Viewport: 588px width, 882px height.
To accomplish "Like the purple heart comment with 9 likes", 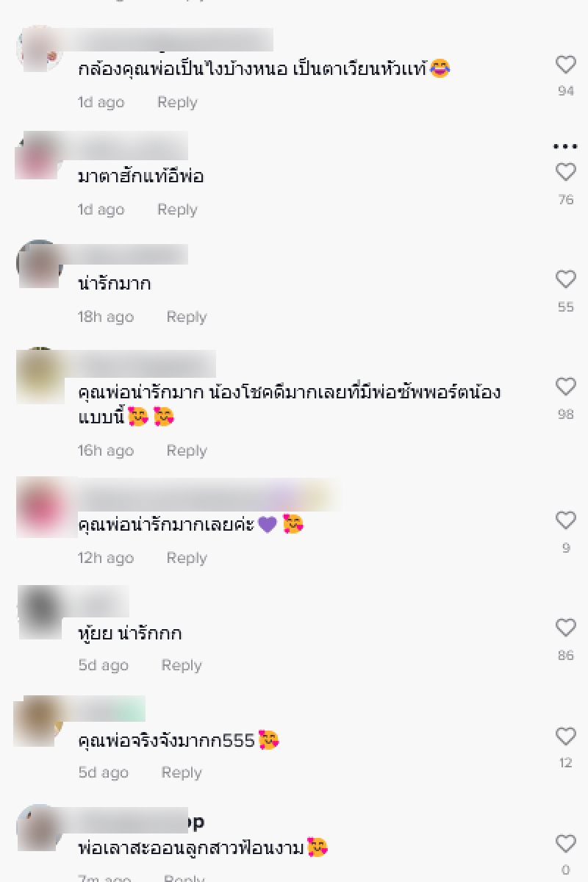I will 565,521.
